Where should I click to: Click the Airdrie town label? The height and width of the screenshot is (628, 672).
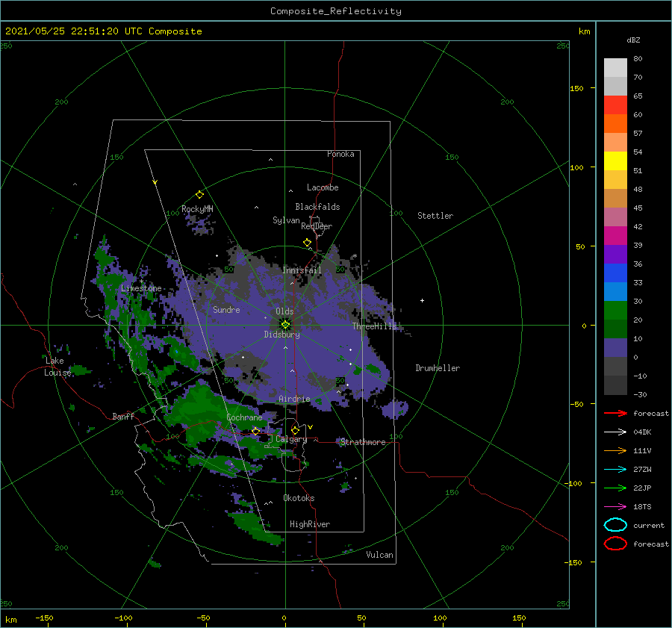click(294, 399)
